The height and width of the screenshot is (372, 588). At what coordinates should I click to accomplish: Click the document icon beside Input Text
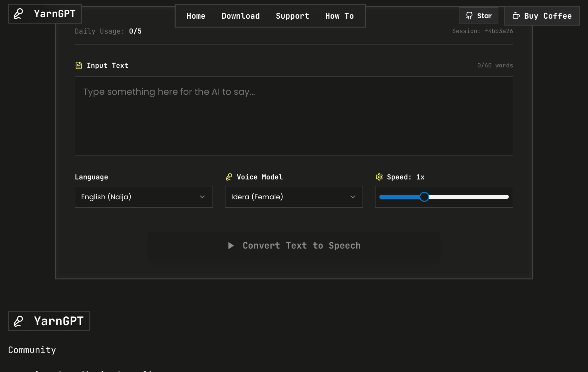click(x=79, y=65)
